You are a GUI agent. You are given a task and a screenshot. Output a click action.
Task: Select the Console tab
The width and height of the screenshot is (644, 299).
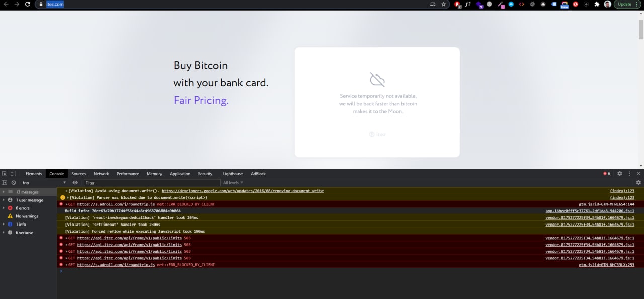tap(57, 174)
